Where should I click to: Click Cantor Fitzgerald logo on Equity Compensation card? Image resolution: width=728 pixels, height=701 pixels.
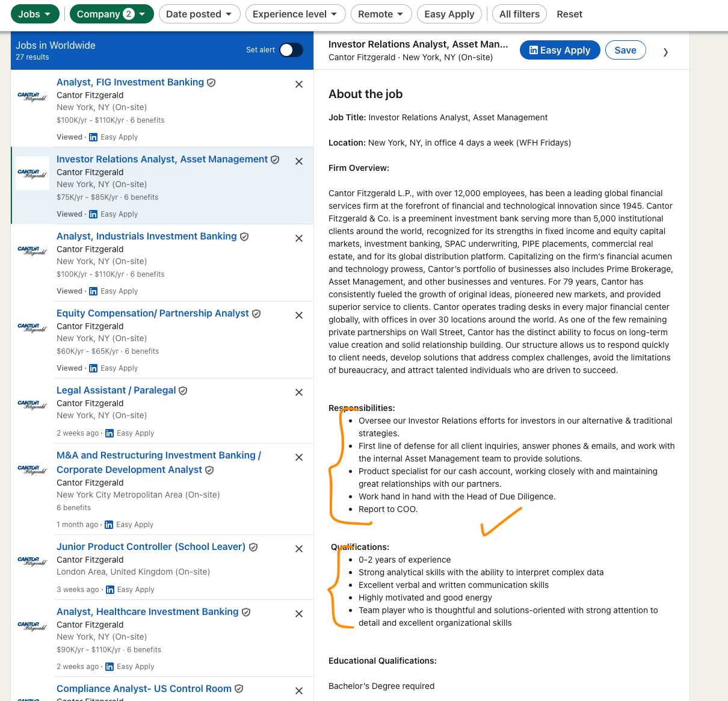point(32,327)
